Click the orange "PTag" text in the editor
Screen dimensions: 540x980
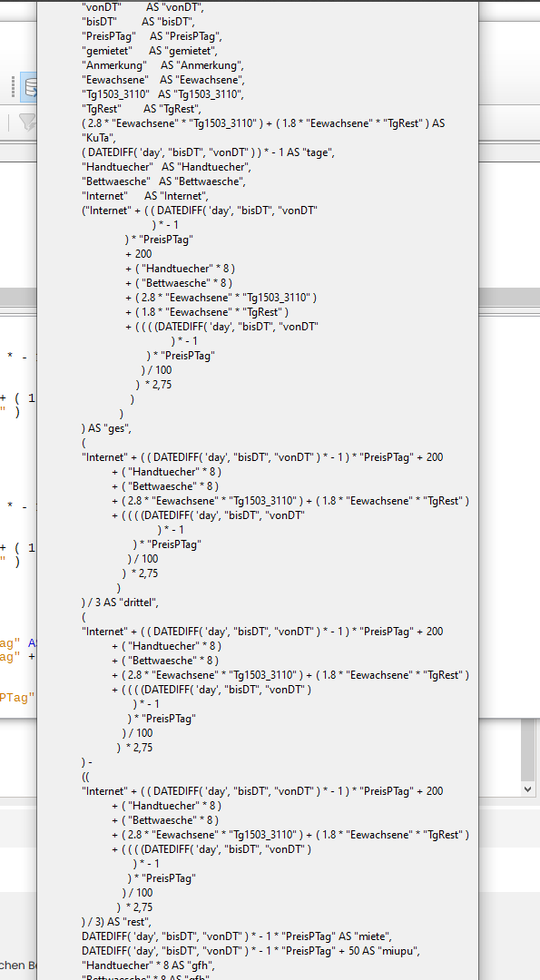[17, 698]
